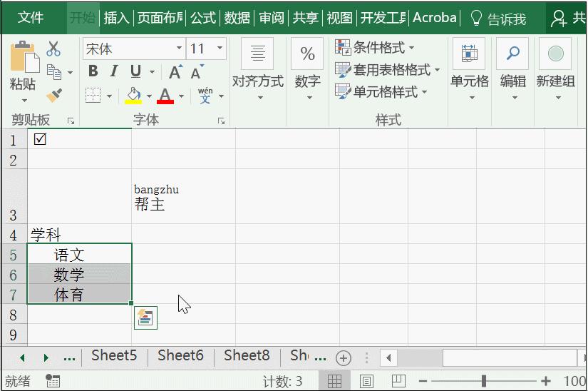Select the 帮主 cell
The width and height of the screenshot is (588, 391).
[x=183, y=196]
